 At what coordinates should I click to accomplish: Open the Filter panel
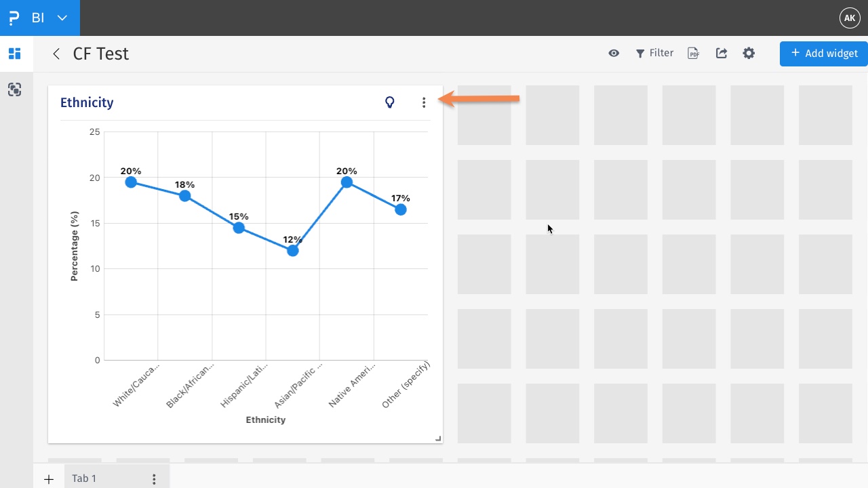pyautogui.click(x=654, y=52)
